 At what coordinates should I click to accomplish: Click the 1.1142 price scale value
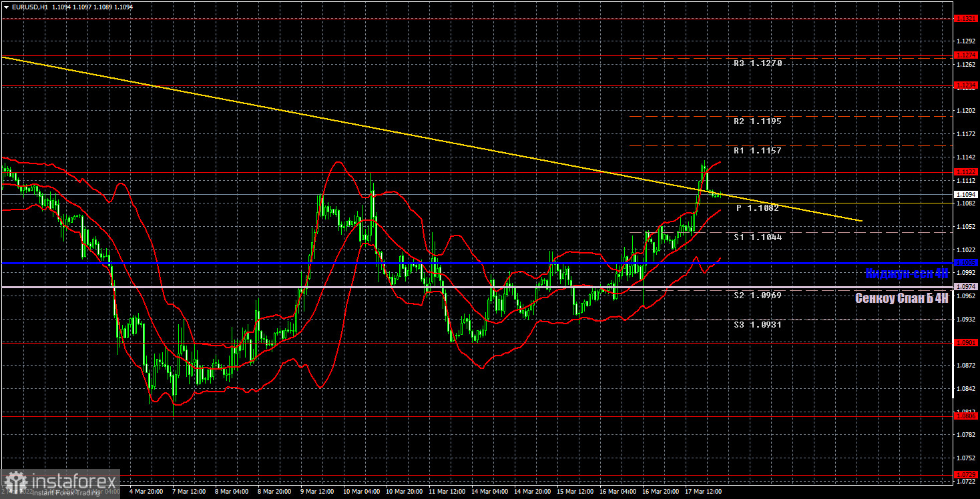click(965, 157)
